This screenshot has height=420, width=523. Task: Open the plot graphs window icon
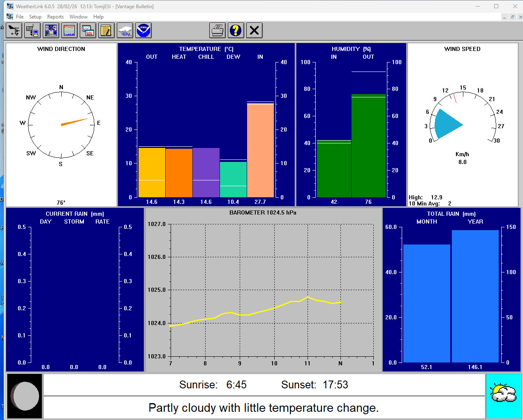[88, 30]
